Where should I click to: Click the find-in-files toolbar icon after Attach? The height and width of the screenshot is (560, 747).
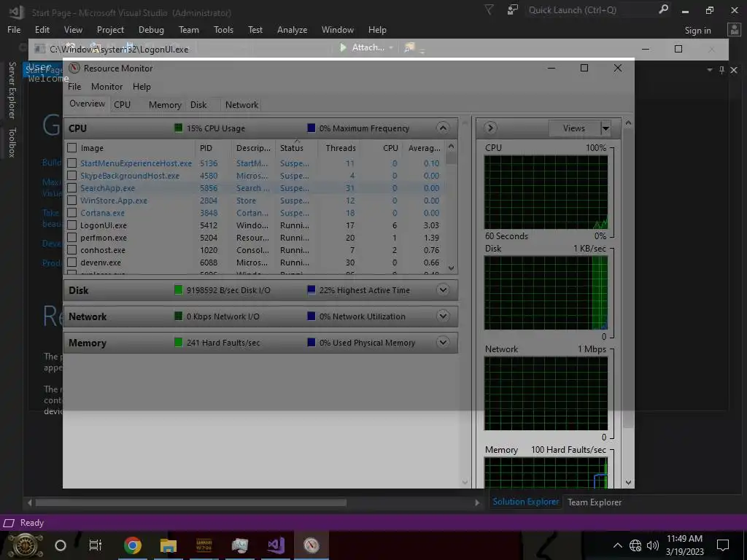pos(409,47)
